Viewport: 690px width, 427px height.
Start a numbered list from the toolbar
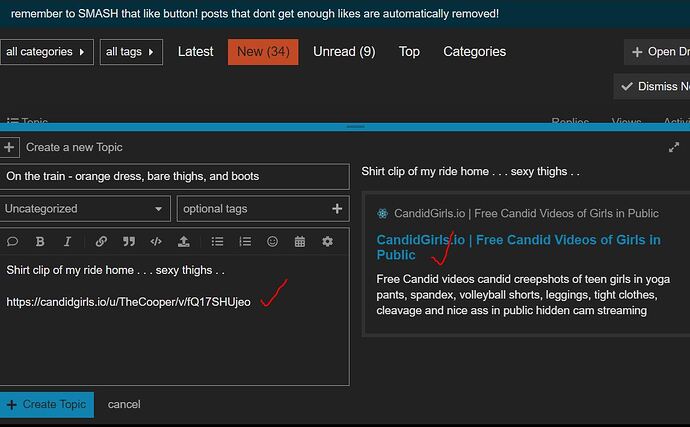pos(245,241)
